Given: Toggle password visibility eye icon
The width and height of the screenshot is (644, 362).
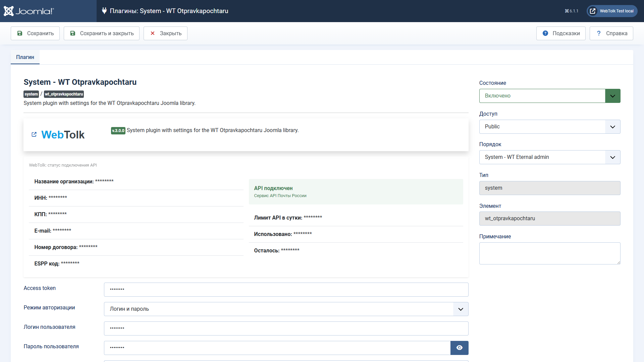Looking at the screenshot, I should pyautogui.click(x=460, y=348).
